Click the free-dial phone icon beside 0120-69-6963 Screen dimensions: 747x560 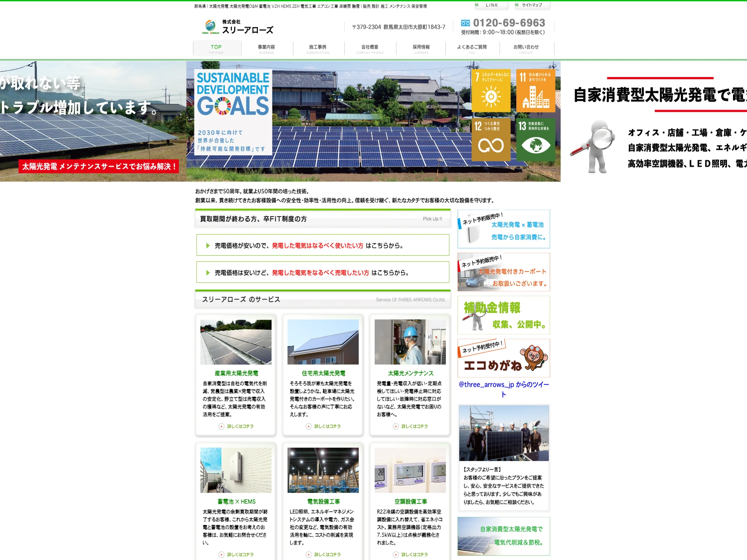point(465,23)
